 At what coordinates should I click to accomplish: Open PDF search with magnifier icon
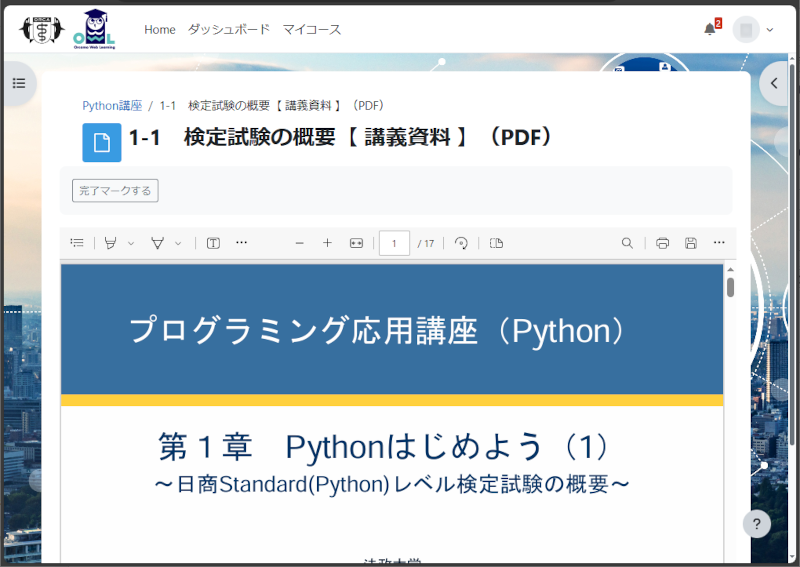[x=627, y=243]
